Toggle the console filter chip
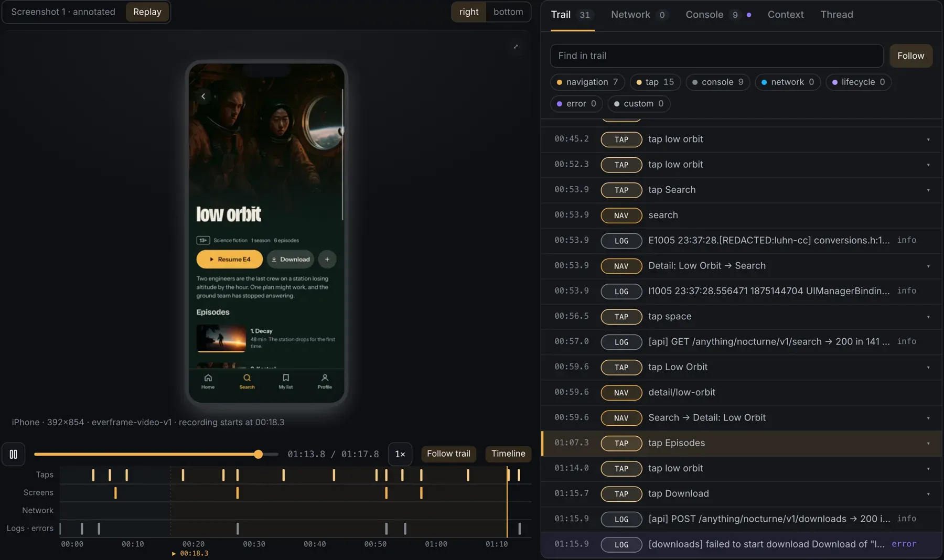 (x=718, y=82)
